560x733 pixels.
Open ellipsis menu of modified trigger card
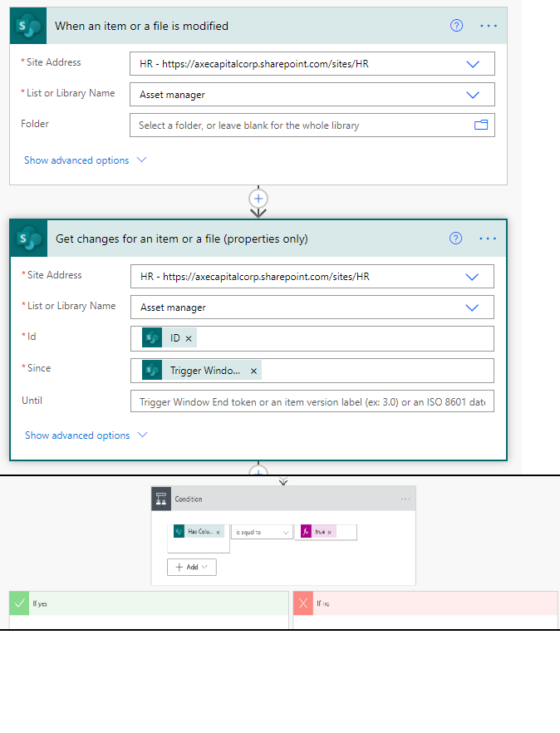click(x=489, y=26)
